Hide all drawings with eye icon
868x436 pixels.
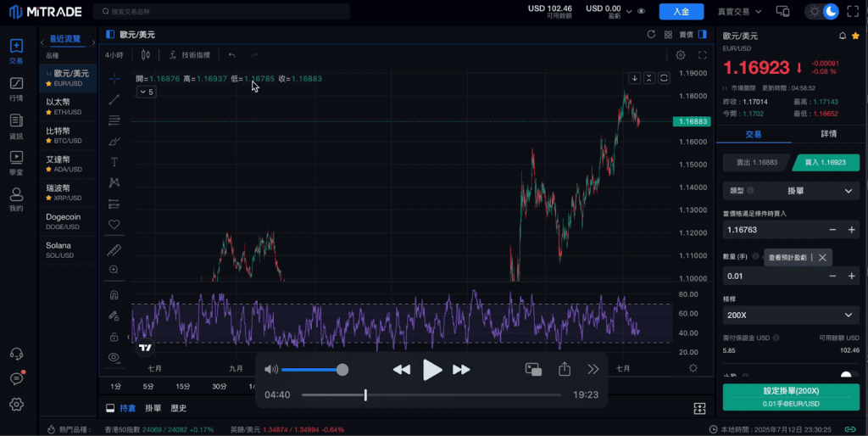(114, 357)
